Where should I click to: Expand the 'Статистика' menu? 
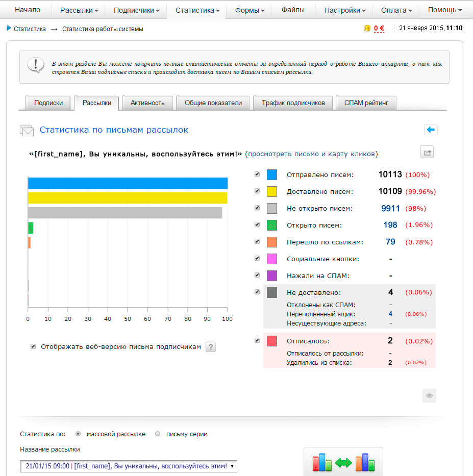tap(197, 10)
